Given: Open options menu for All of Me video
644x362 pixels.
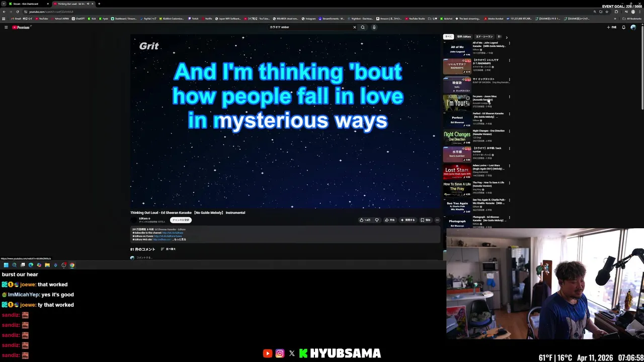Looking at the screenshot, I should pos(509,44).
